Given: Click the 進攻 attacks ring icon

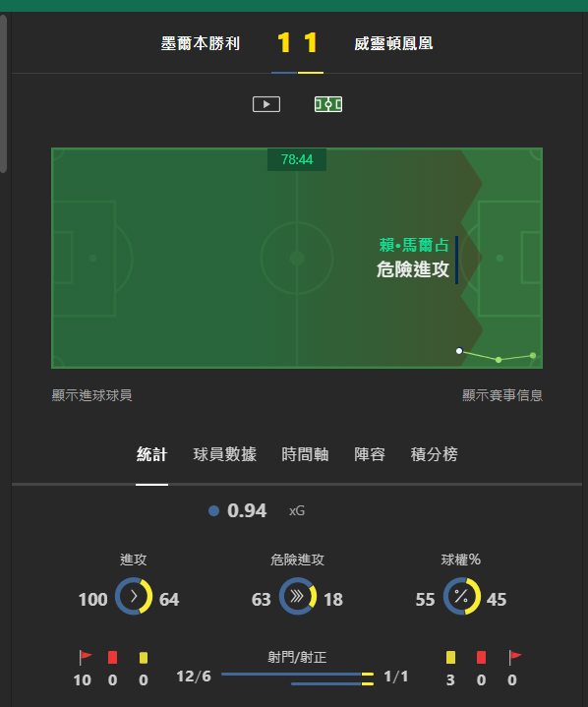Looking at the screenshot, I should click(x=134, y=596).
